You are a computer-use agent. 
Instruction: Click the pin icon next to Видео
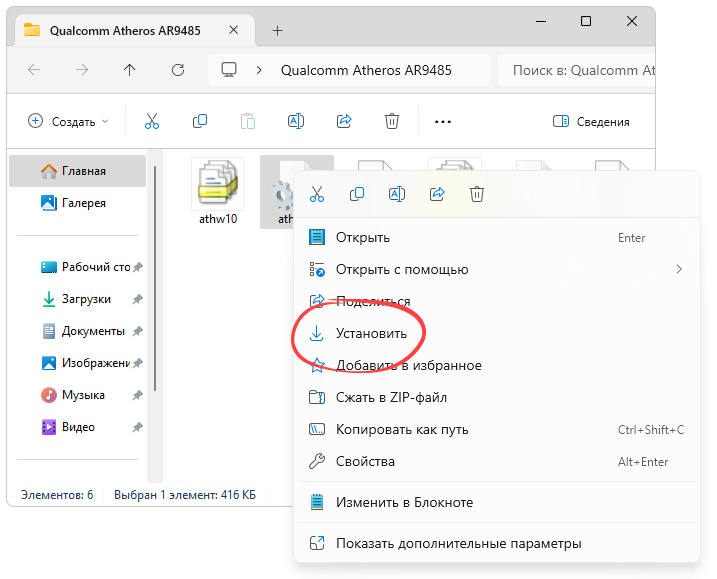pyautogui.click(x=138, y=427)
